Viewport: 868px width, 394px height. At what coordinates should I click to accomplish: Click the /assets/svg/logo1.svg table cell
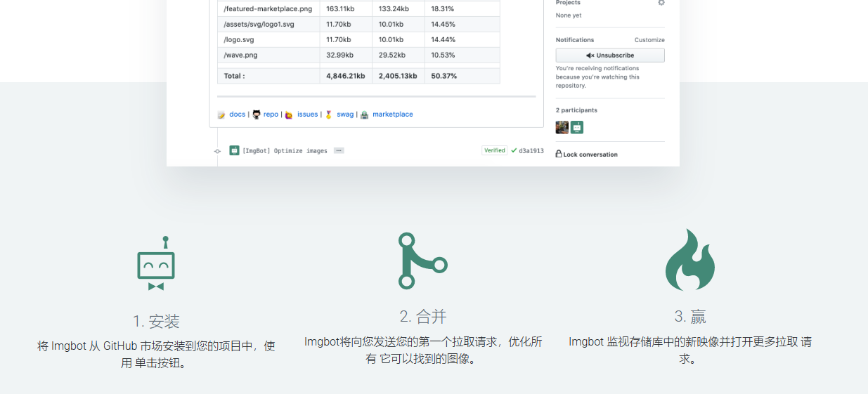(269, 25)
